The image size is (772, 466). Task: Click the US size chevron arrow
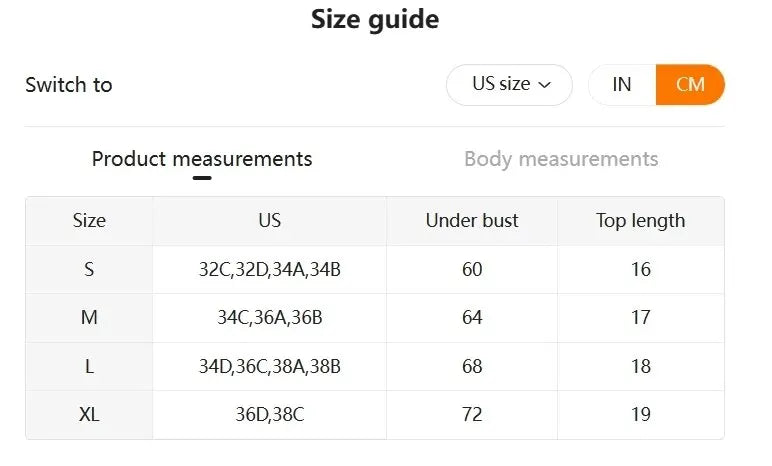coord(545,86)
